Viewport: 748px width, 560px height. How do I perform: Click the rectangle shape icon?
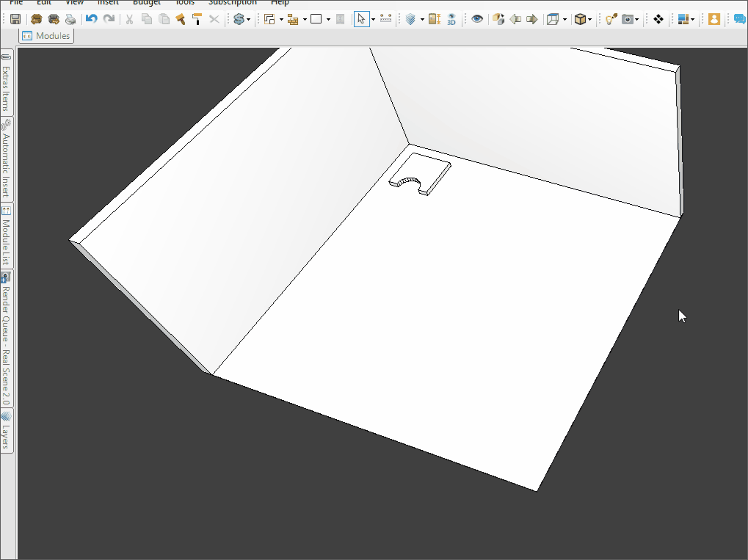pyautogui.click(x=316, y=19)
